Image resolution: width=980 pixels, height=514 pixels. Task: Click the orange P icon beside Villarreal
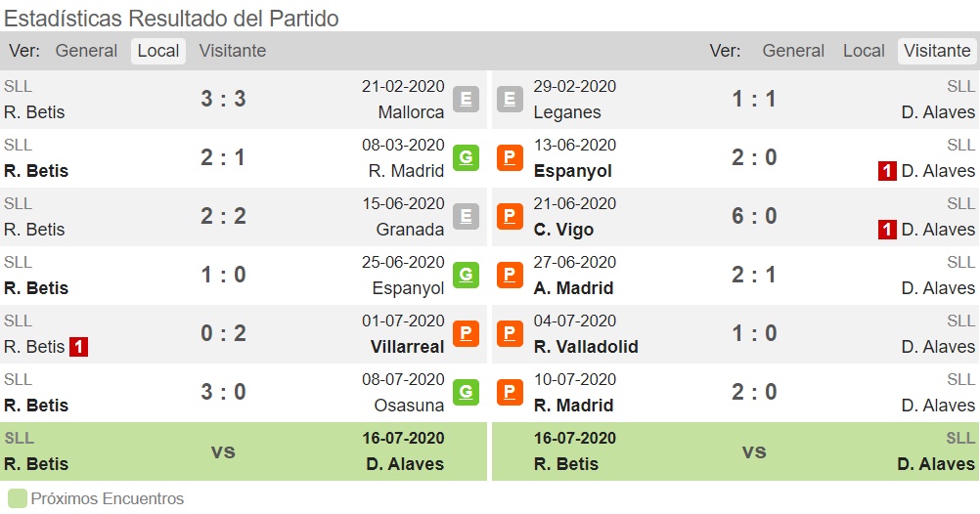click(x=466, y=334)
